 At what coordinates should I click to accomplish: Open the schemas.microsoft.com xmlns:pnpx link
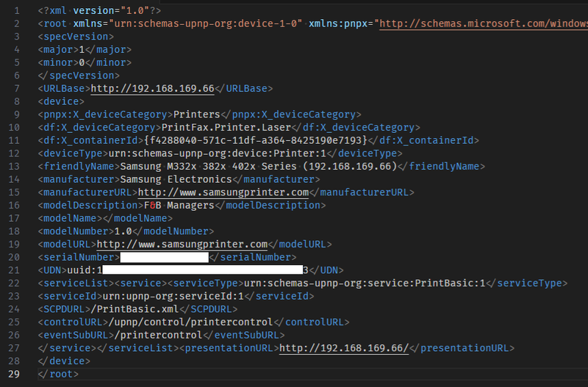tap(484, 23)
